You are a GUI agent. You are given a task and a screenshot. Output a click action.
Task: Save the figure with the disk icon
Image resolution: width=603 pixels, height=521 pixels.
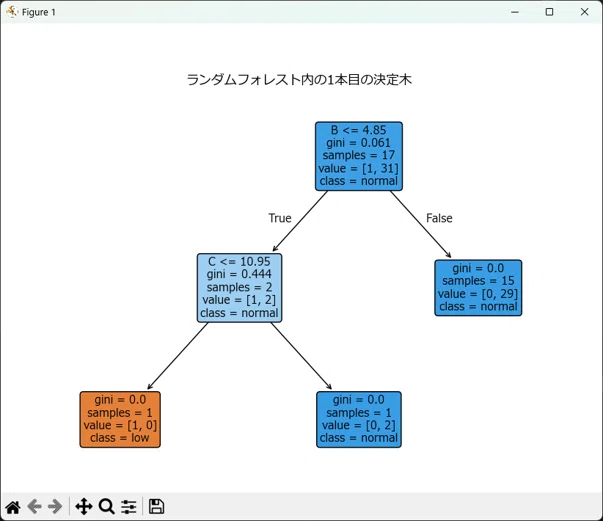coord(157,507)
